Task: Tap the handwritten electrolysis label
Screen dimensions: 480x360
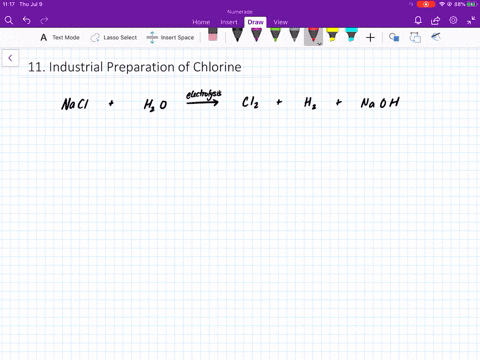Action: pyautogui.click(x=203, y=94)
